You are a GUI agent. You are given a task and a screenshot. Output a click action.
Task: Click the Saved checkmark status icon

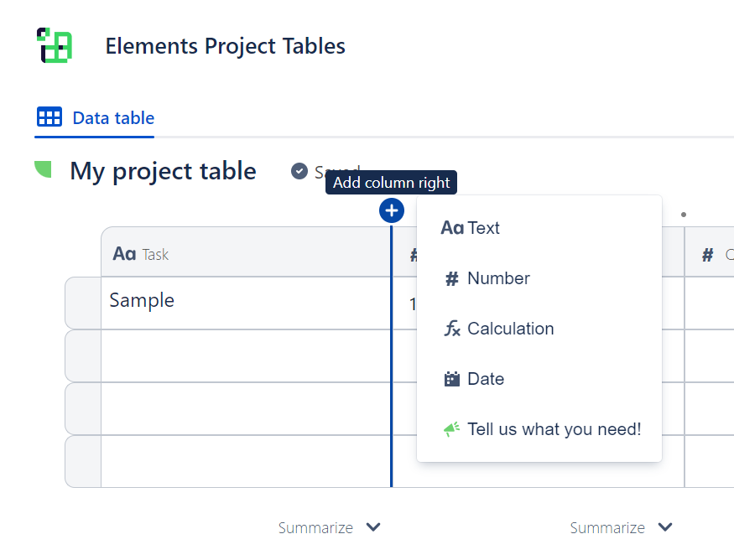click(x=299, y=171)
